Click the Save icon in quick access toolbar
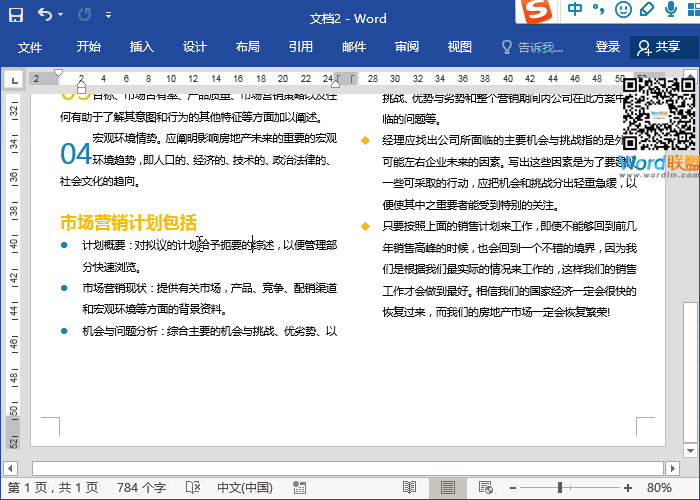The image size is (700, 500). [17, 15]
